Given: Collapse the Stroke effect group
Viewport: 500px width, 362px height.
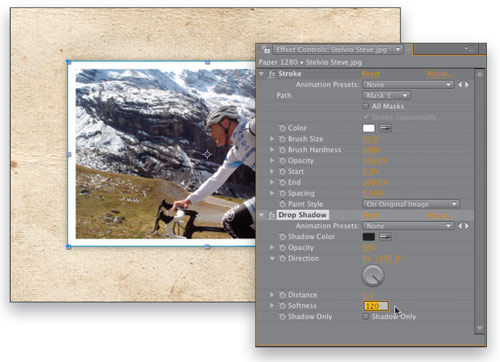Looking at the screenshot, I should [x=262, y=74].
